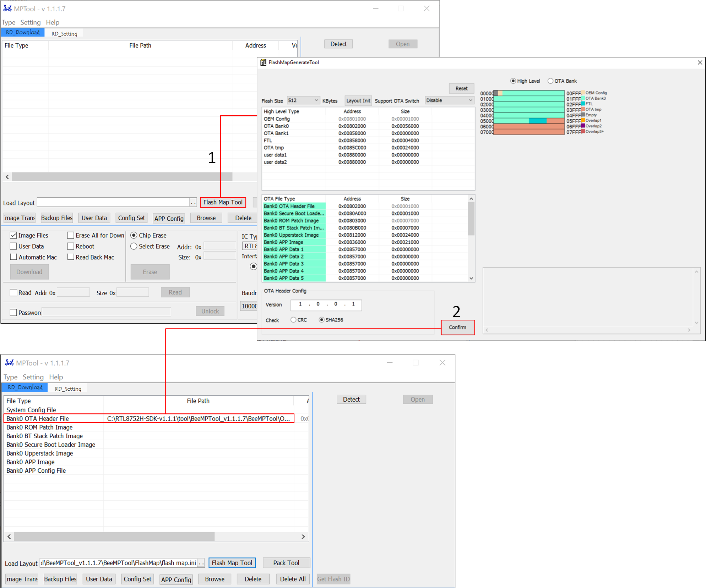Select Bank0 Upperstack Image row in OTA list
The width and height of the screenshot is (706, 588).
(365, 235)
